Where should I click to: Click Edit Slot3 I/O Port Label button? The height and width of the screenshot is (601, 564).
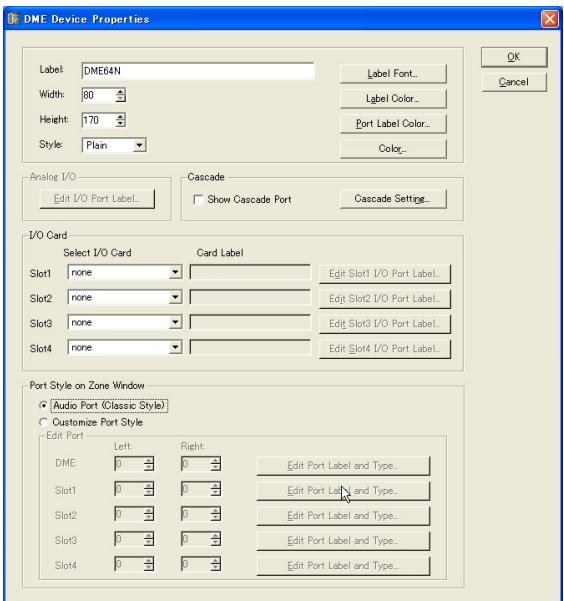(385, 324)
